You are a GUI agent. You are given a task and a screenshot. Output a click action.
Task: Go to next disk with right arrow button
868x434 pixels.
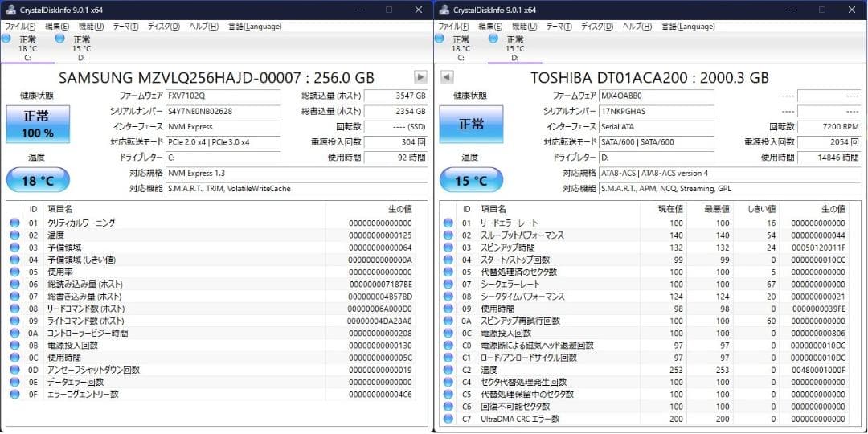tap(420, 77)
